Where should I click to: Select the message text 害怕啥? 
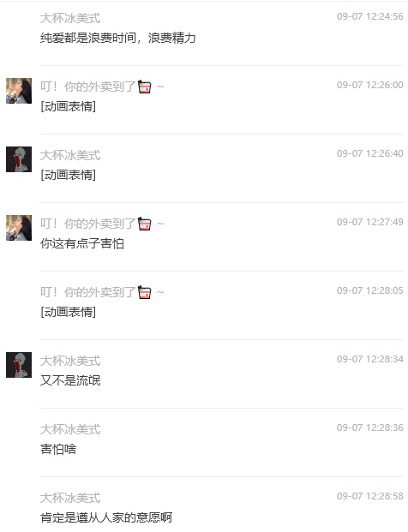(58, 449)
